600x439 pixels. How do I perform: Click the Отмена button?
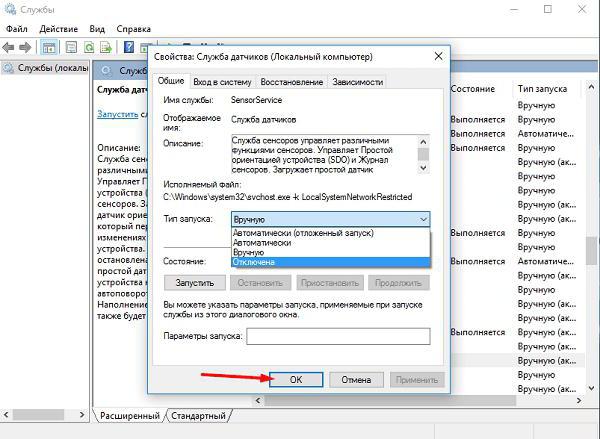tap(356, 380)
